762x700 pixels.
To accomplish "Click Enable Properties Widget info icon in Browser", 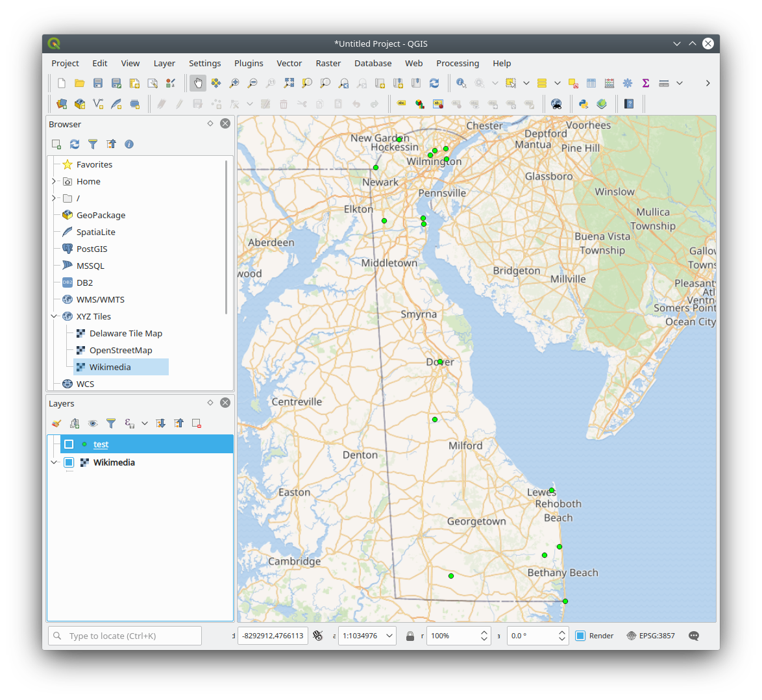I will 129,144.
